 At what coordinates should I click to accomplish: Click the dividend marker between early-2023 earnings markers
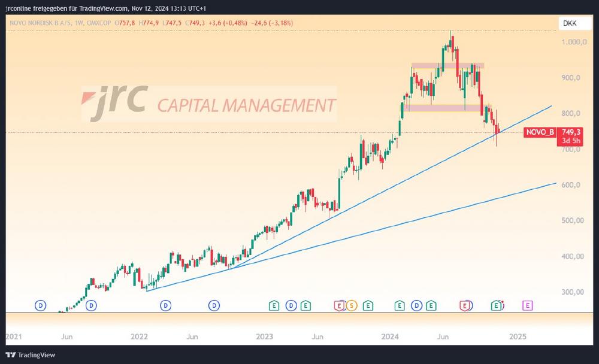[291, 305]
